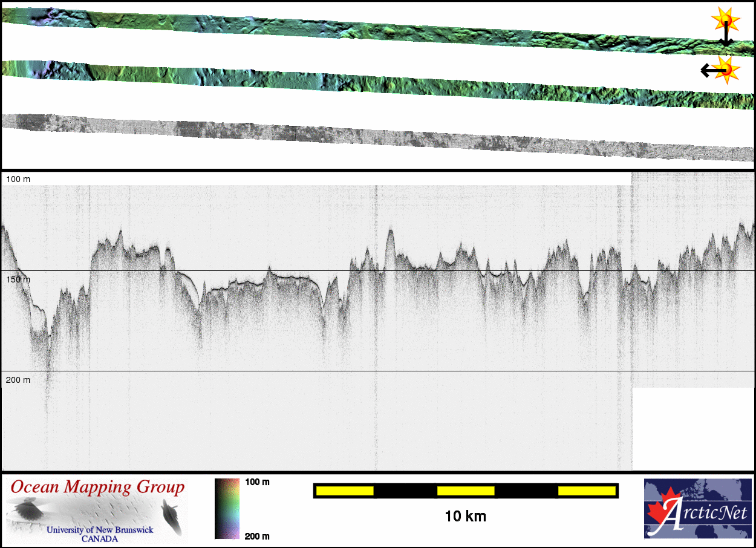Click the 150 m depth axis label
The image size is (756, 548).
tap(18, 279)
